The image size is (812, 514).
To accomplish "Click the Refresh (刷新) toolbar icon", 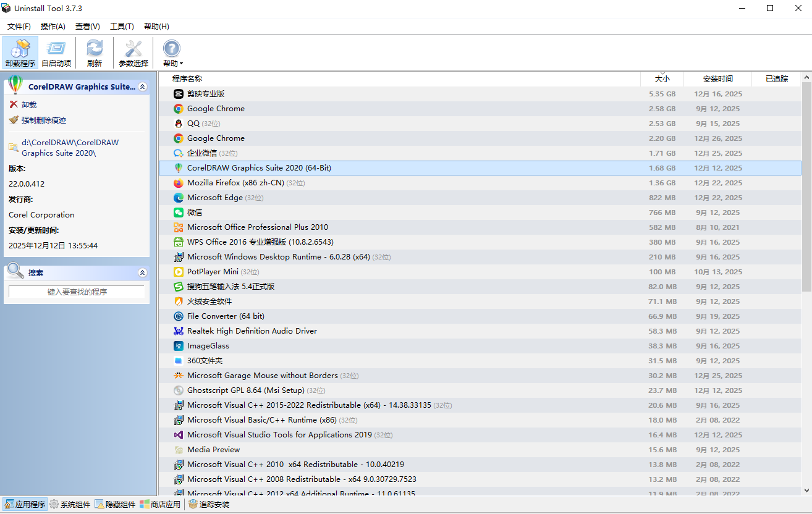I will tap(94, 52).
